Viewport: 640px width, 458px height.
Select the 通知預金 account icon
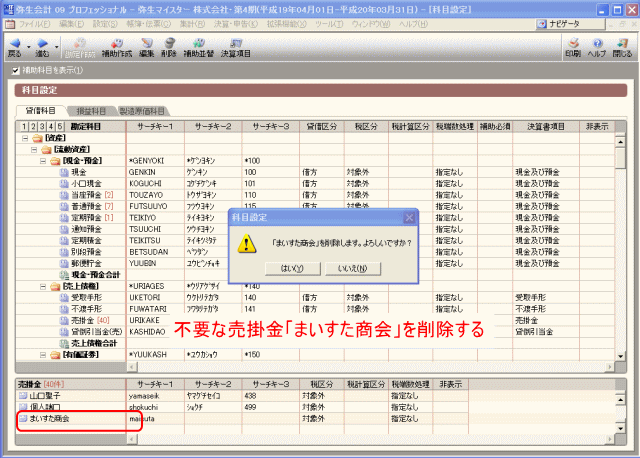(64, 229)
